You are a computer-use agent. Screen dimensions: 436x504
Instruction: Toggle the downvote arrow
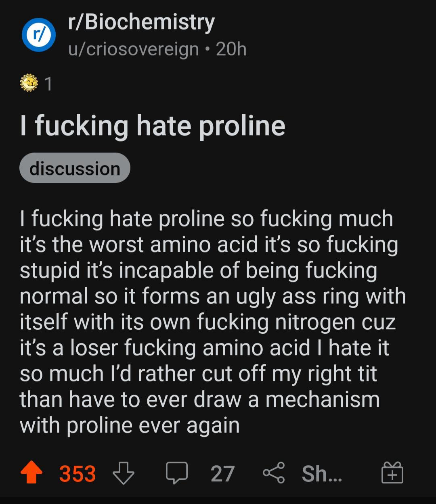tap(123, 474)
